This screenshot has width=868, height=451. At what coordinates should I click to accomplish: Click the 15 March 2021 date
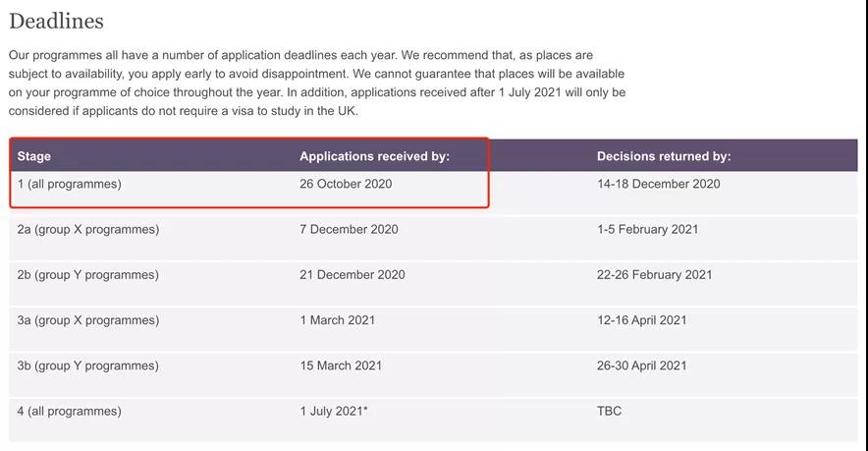341,366
